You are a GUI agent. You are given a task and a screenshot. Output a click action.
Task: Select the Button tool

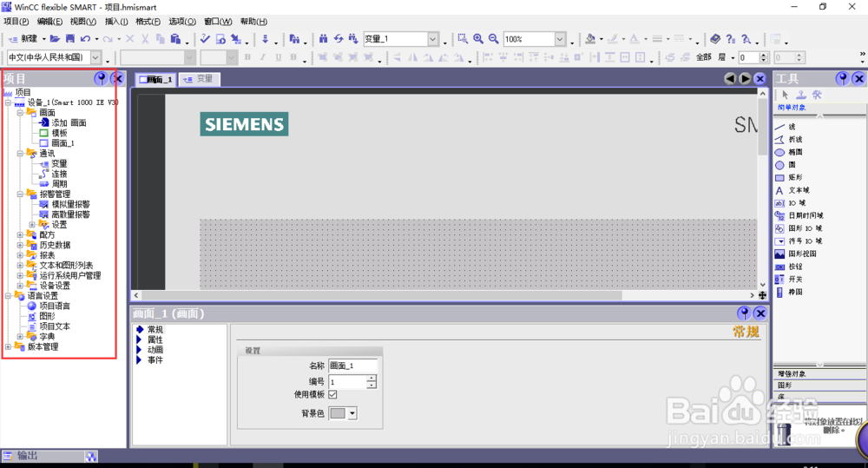point(788,267)
